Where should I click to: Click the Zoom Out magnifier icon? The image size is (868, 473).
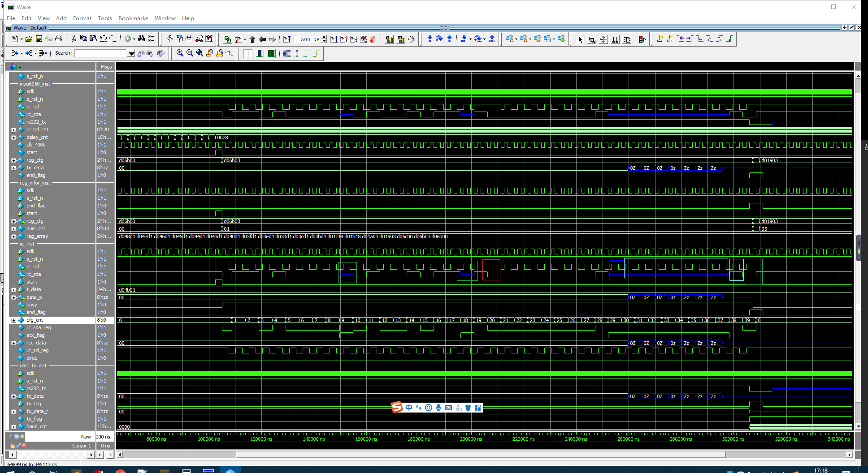click(190, 53)
